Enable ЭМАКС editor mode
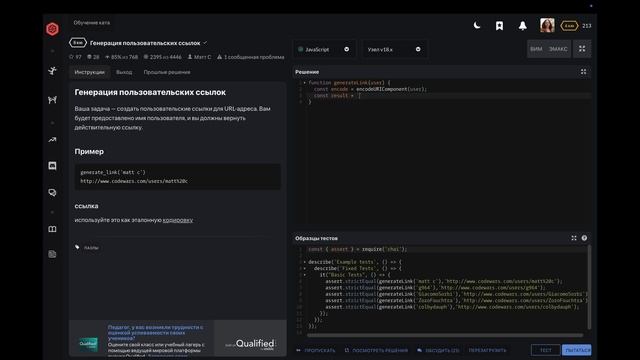Image resolution: width=640 pixels, height=360 pixels. coord(558,49)
